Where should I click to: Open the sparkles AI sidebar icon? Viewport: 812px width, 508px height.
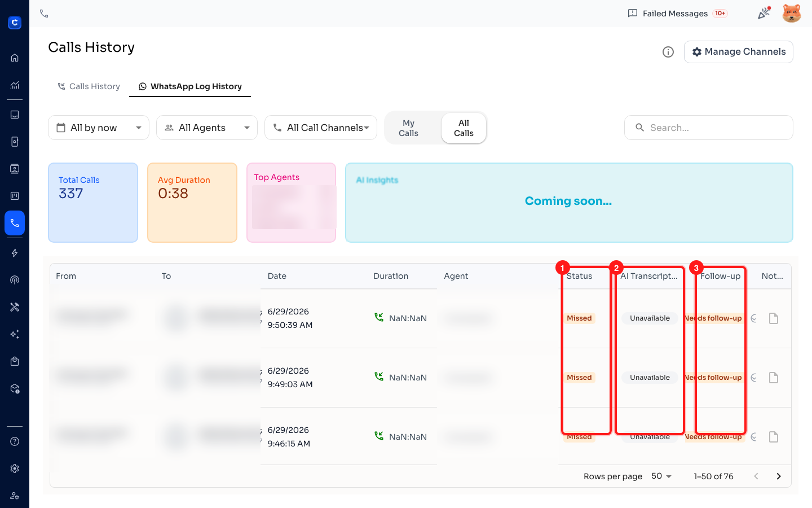(x=15, y=334)
